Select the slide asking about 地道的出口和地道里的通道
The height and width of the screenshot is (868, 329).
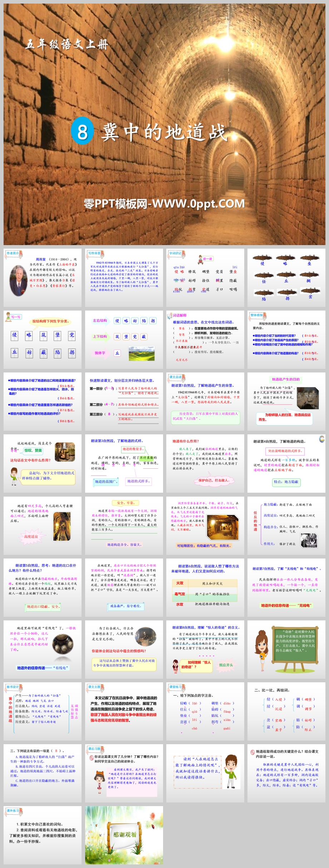(x=43, y=401)
